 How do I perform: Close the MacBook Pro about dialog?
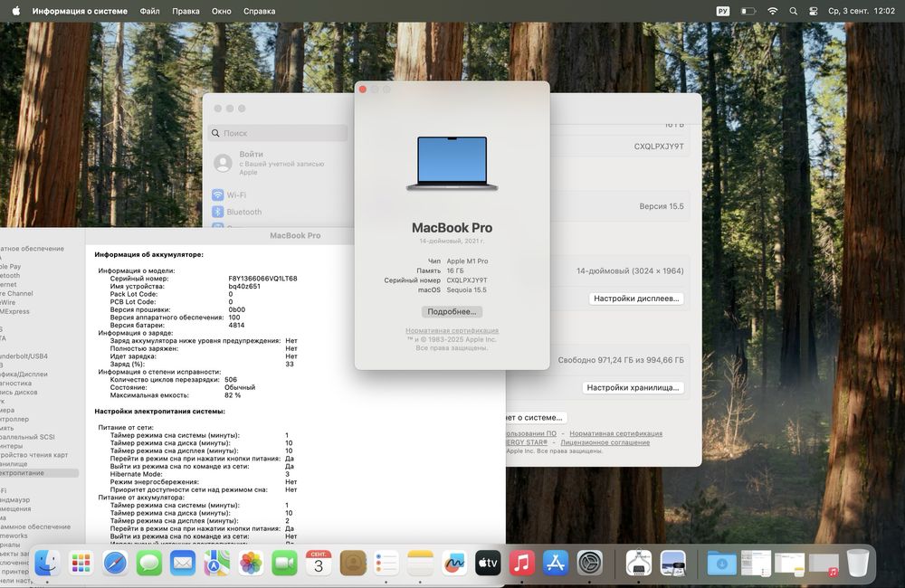(363, 90)
